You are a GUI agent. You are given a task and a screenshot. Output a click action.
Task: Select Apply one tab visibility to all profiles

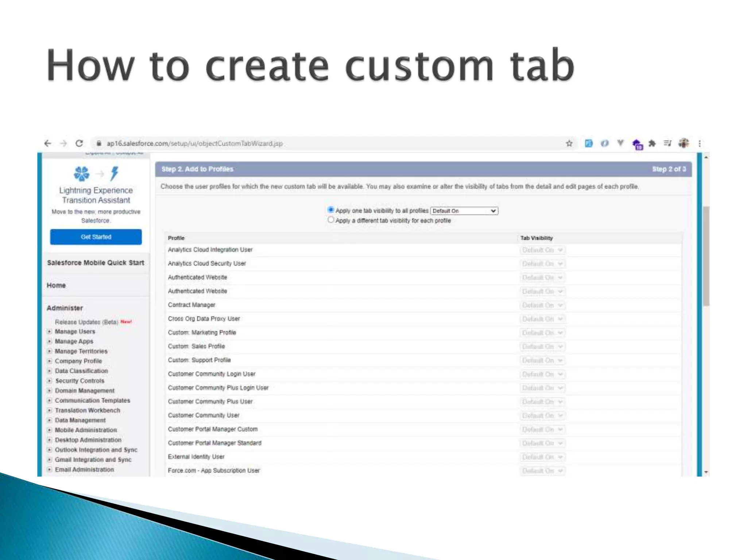point(331,210)
